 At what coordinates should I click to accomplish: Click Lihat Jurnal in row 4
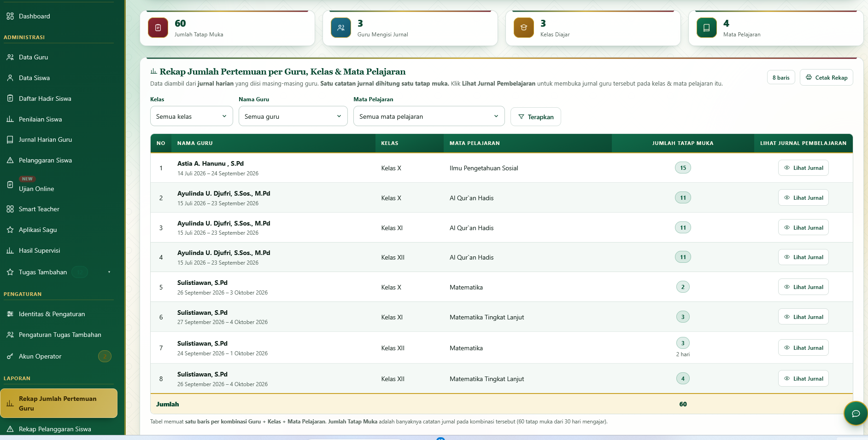pyautogui.click(x=803, y=257)
